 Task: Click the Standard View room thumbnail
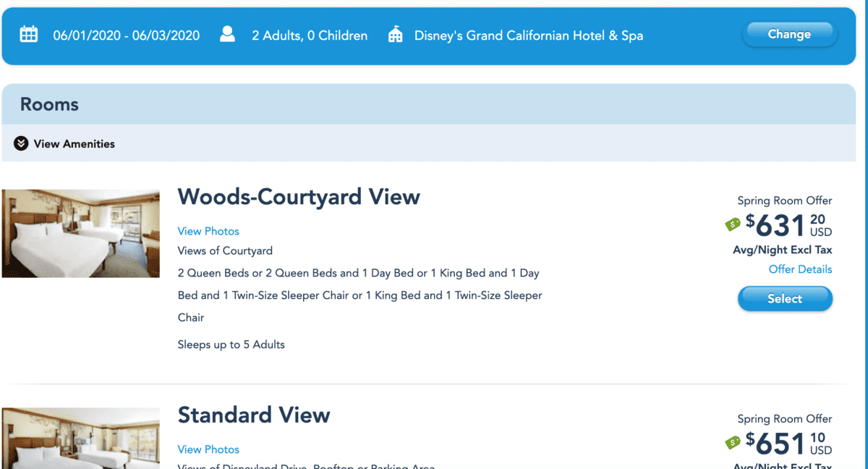(x=81, y=438)
